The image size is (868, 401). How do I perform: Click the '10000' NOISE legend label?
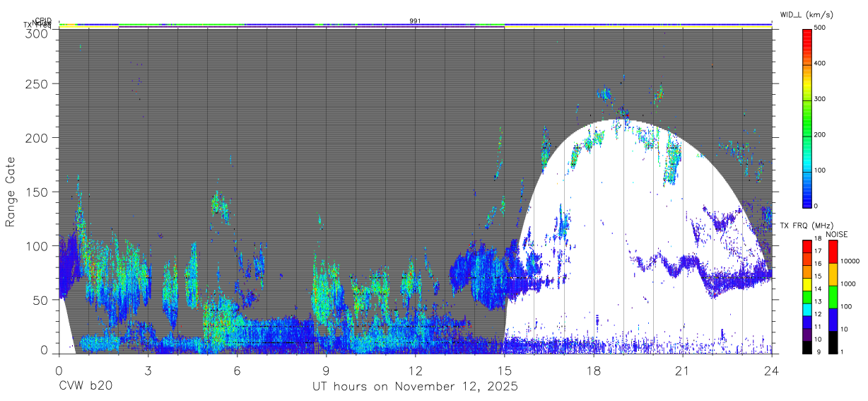click(850, 262)
